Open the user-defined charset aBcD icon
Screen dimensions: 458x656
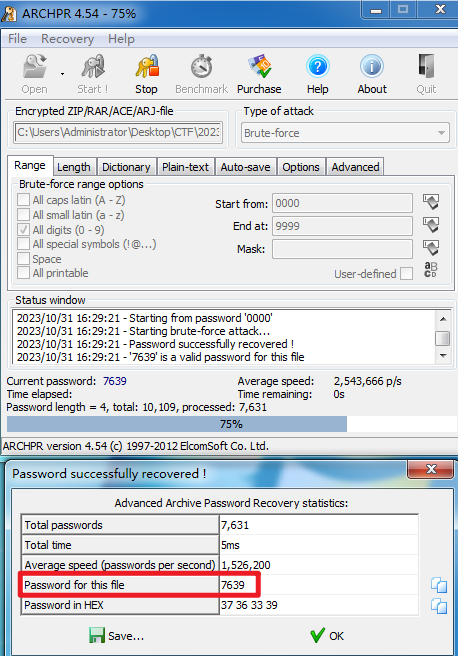click(430, 270)
